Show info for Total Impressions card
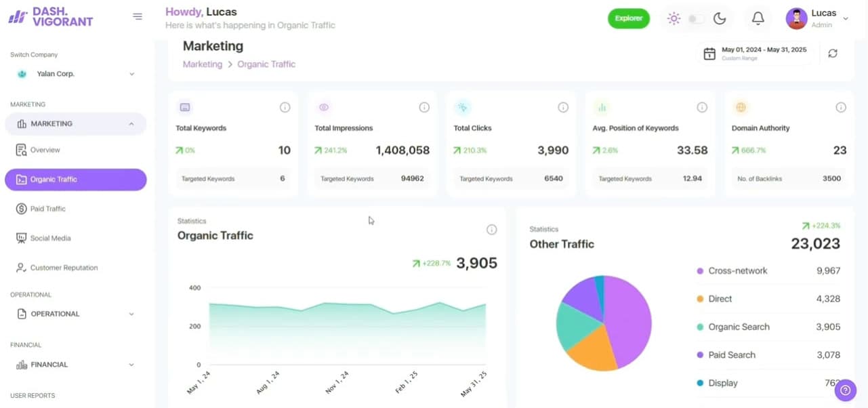868x408 pixels. click(x=424, y=107)
